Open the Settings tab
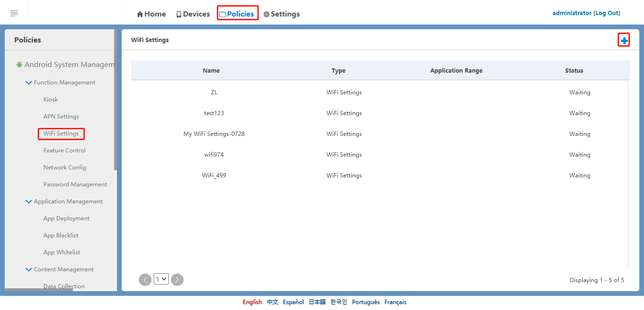The height and width of the screenshot is (310, 644). (281, 14)
